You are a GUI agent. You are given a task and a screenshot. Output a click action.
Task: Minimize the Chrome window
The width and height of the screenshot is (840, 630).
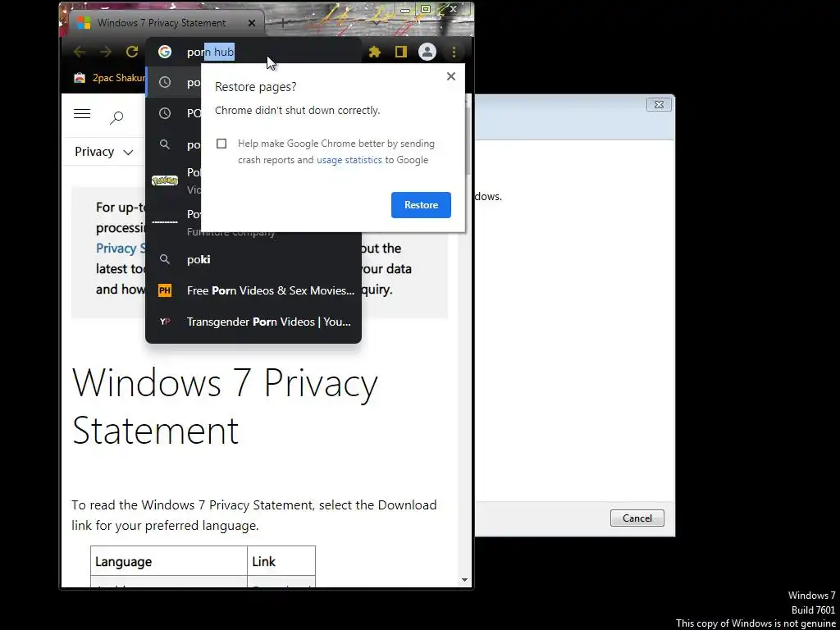(405, 9)
